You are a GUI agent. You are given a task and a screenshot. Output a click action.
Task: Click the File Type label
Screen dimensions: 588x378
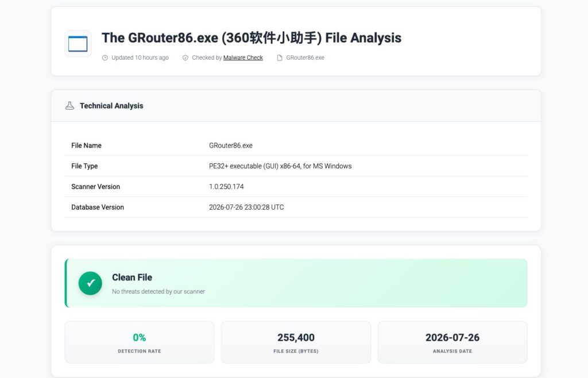tap(84, 166)
